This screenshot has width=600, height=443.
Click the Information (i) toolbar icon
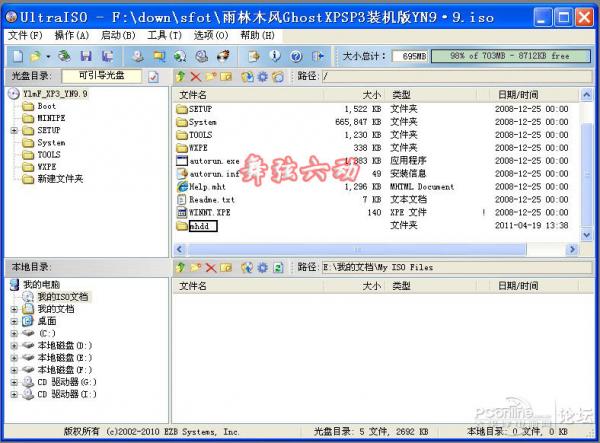pos(275,56)
